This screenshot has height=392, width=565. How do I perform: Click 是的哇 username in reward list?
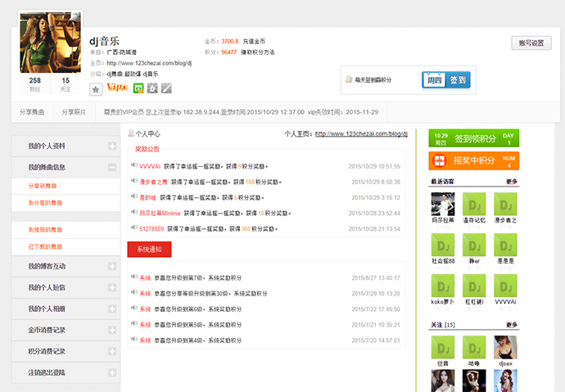tap(147, 197)
